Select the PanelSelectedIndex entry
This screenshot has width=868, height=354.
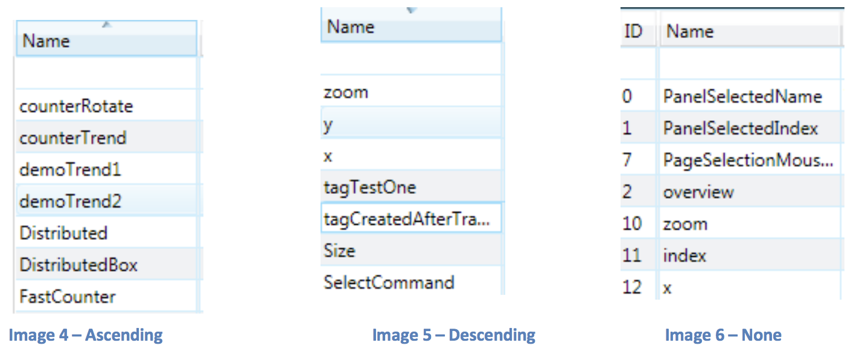tap(741, 129)
